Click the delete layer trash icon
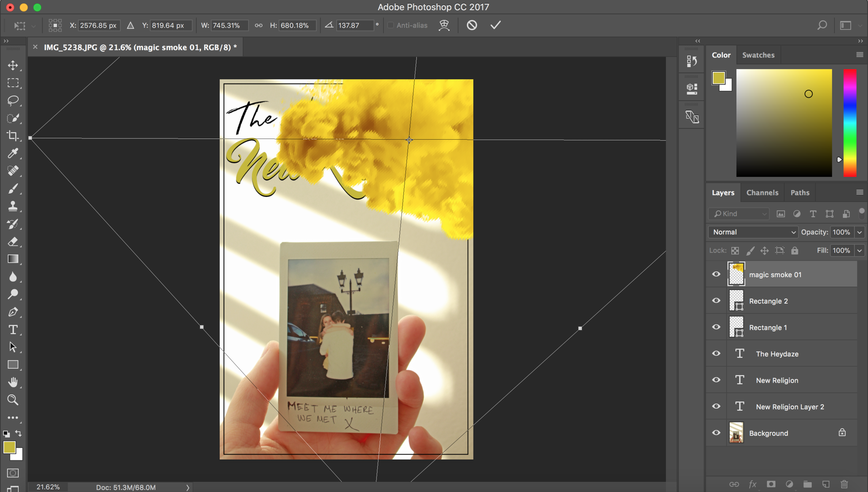Image resolution: width=868 pixels, height=492 pixels. [x=844, y=484]
